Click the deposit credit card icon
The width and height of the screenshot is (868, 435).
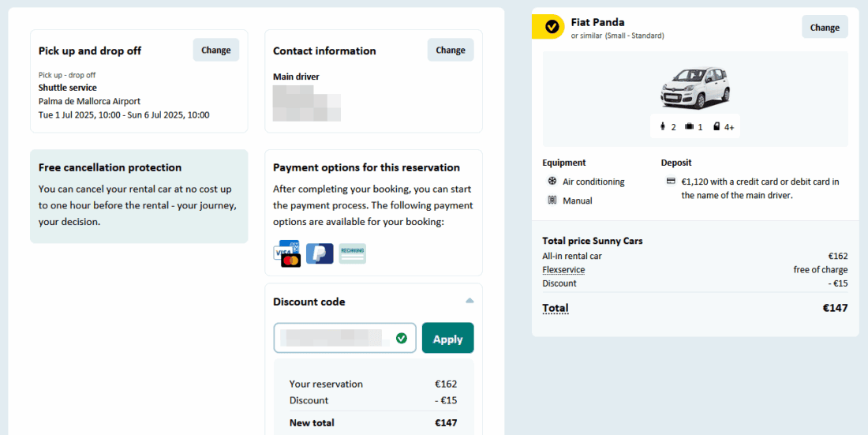[671, 182]
